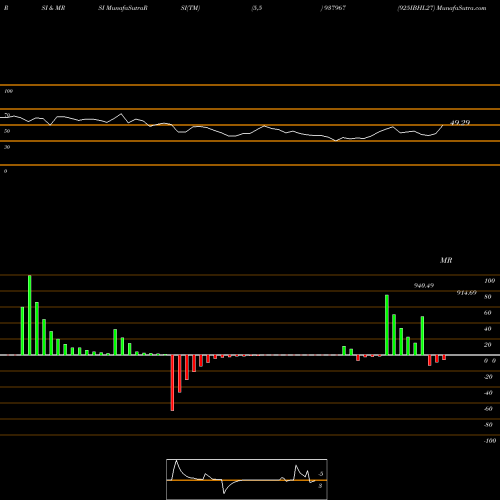Click the RSI current value '49.29'
Image resolution: width=500 pixels, height=500 pixels.
tap(460, 123)
